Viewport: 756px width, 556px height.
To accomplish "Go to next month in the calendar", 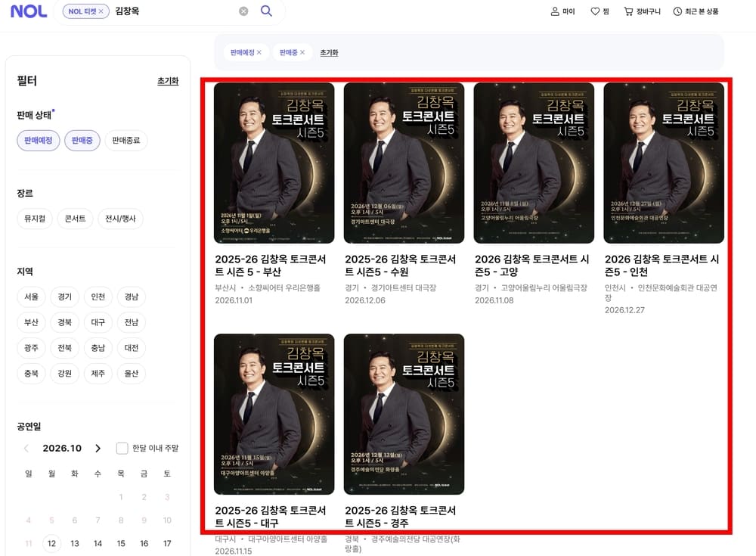I will [98, 449].
